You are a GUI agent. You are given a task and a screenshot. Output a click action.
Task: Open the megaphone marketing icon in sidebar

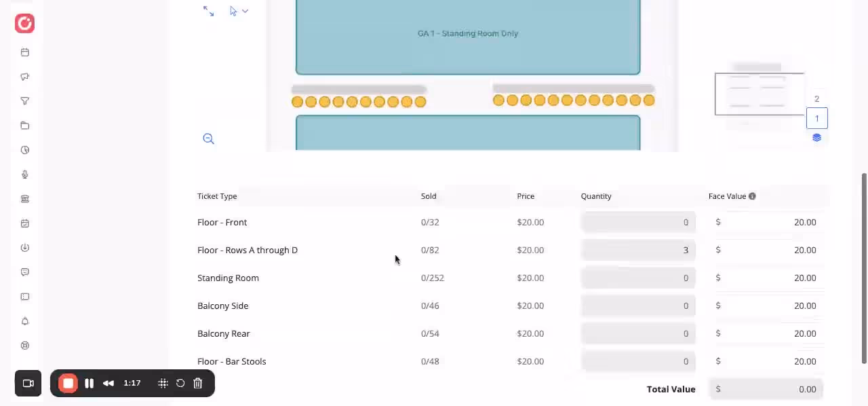click(x=25, y=77)
